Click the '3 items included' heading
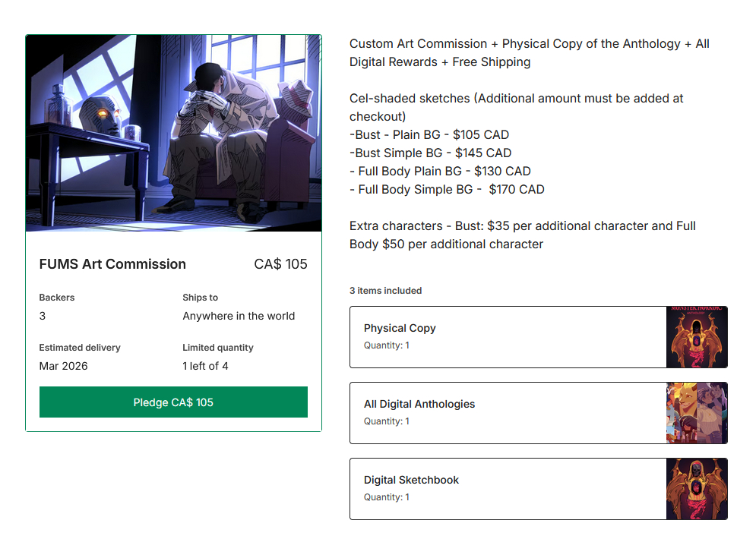The width and height of the screenshot is (756, 536). 385,291
